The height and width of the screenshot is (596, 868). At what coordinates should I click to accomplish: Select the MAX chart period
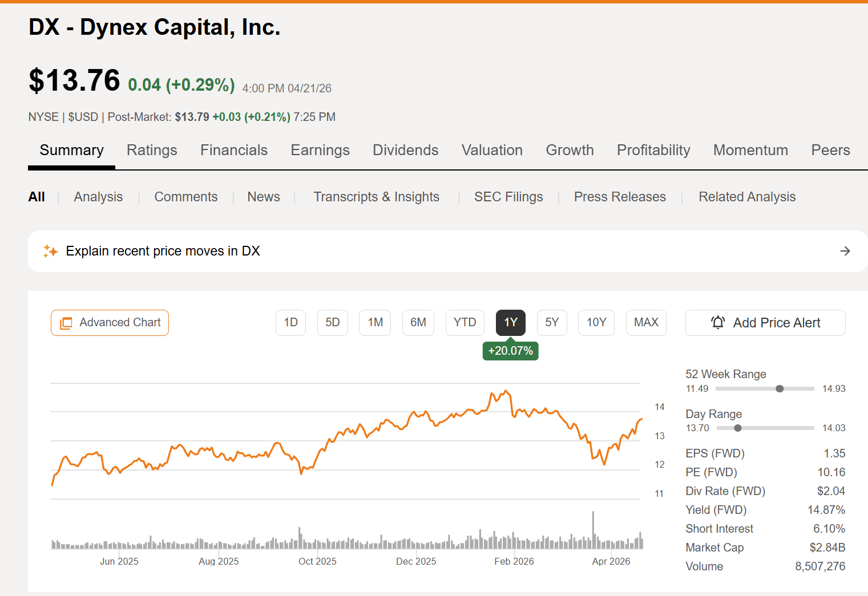pos(646,323)
